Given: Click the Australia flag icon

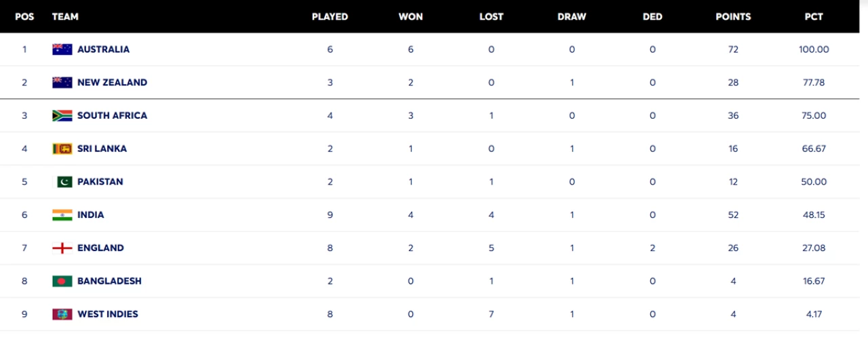Looking at the screenshot, I should coord(62,50).
